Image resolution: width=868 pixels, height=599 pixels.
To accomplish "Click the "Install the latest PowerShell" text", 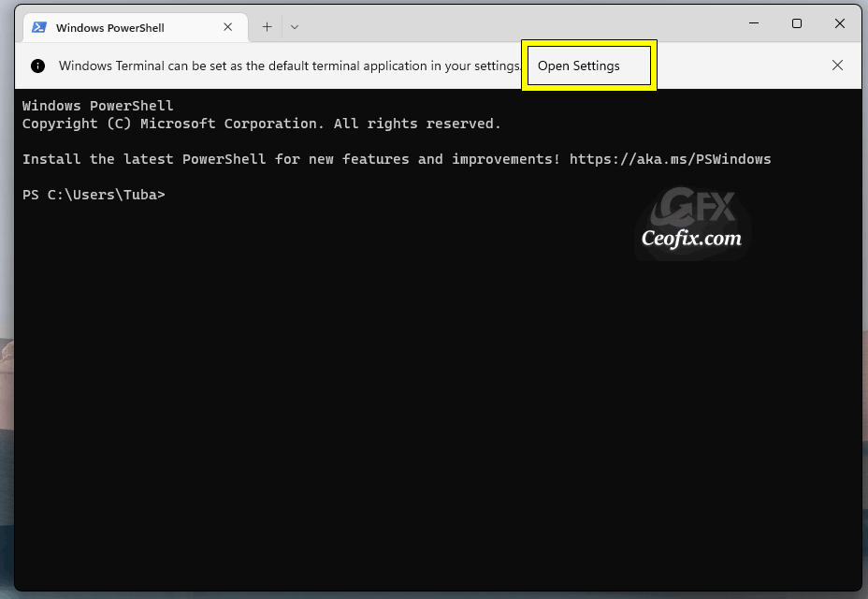I will click(x=144, y=160).
